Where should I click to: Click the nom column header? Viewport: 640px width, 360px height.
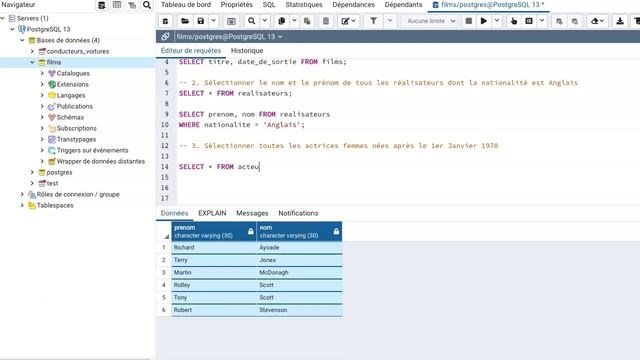click(299, 231)
